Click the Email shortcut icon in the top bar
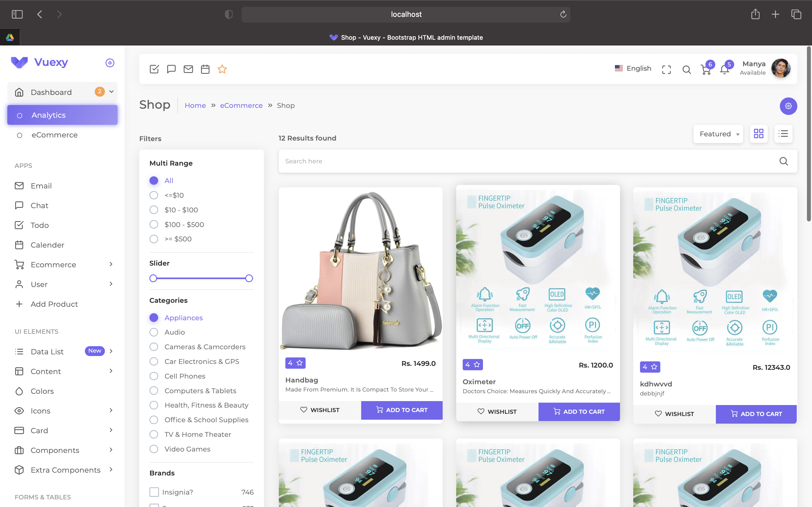This screenshot has width=812, height=507. [x=188, y=69]
